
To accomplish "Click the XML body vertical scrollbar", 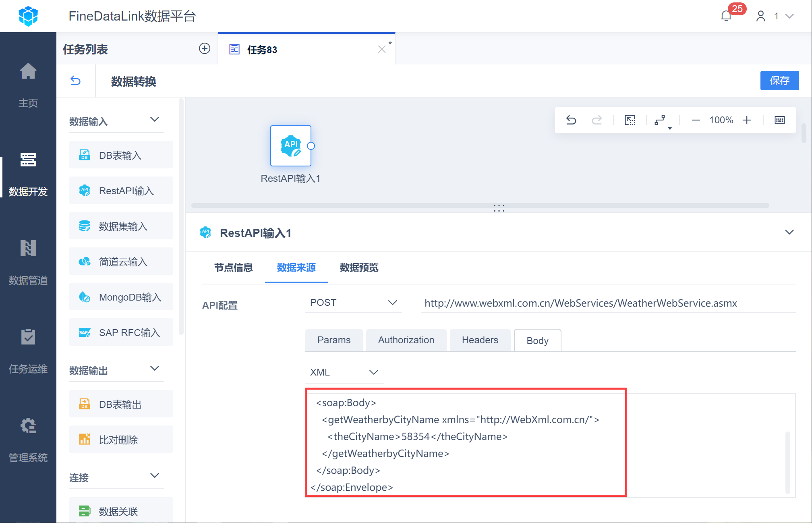I will [787, 462].
